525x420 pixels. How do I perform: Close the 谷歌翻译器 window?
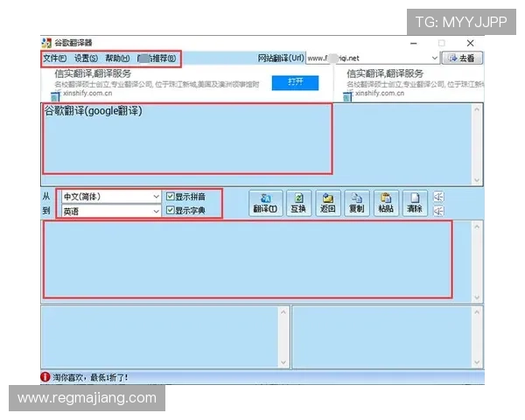(x=470, y=43)
